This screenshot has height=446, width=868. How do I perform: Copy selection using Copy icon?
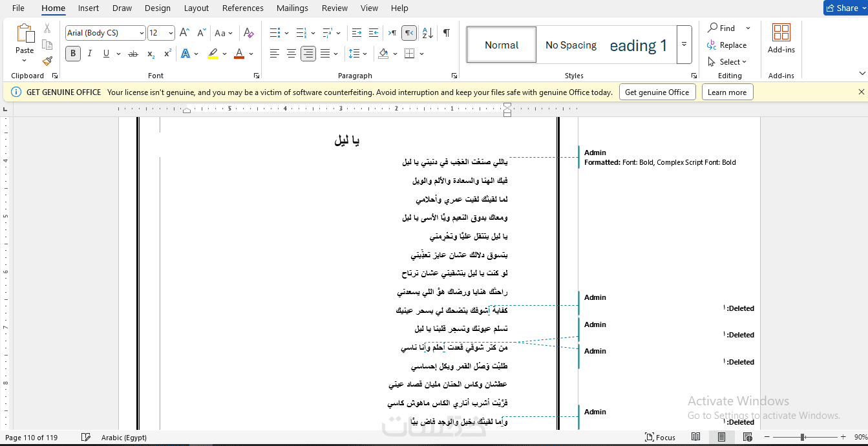click(47, 45)
